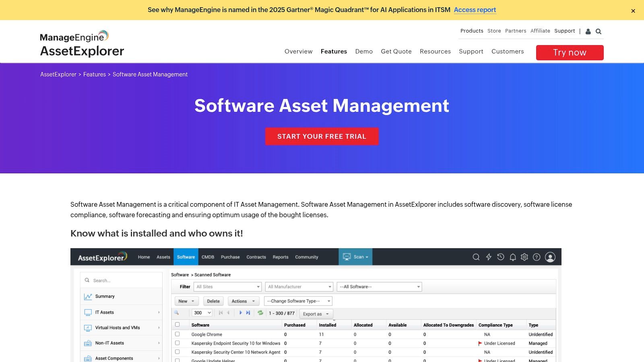This screenshot has width=644, height=362.
Task: Check the Google Chrome row checkbox
Action: 178,334
